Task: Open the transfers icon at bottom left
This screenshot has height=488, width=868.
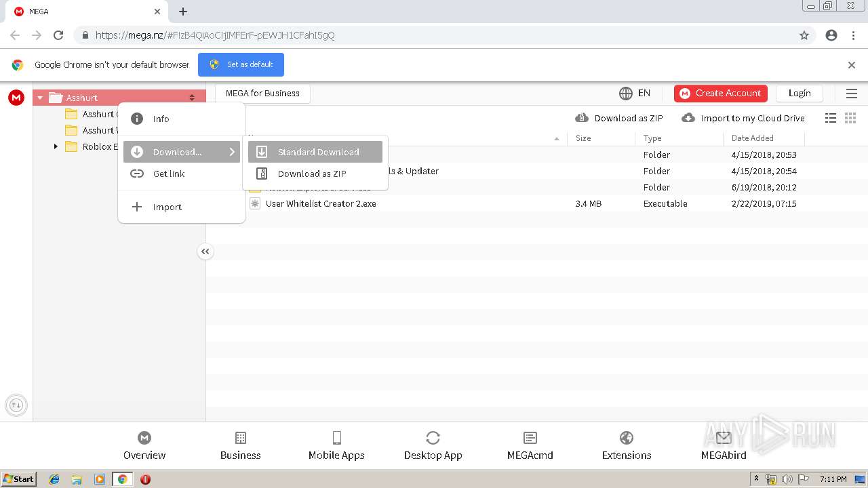Action: point(16,405)
